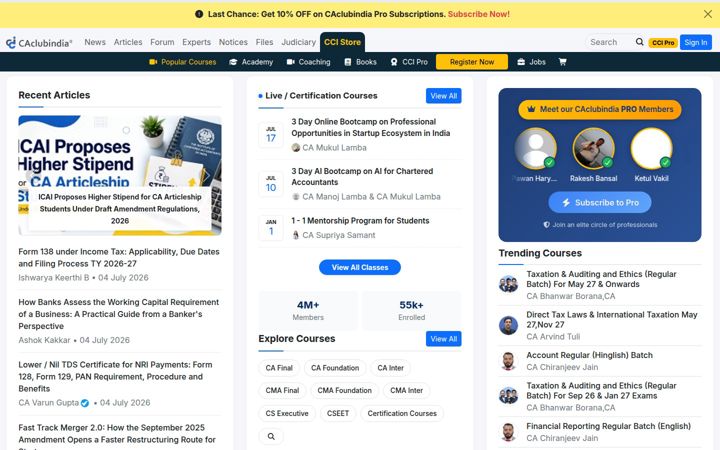Click the search magnifier icon in header

point(640,42)
